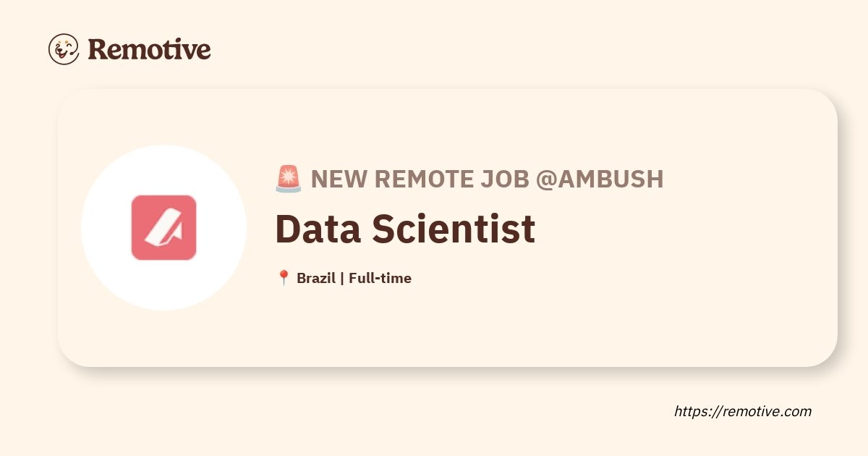Click the NEW REMOTE JOB label
The width and height of the screenshot is (868, 456).
pos(420,179)
